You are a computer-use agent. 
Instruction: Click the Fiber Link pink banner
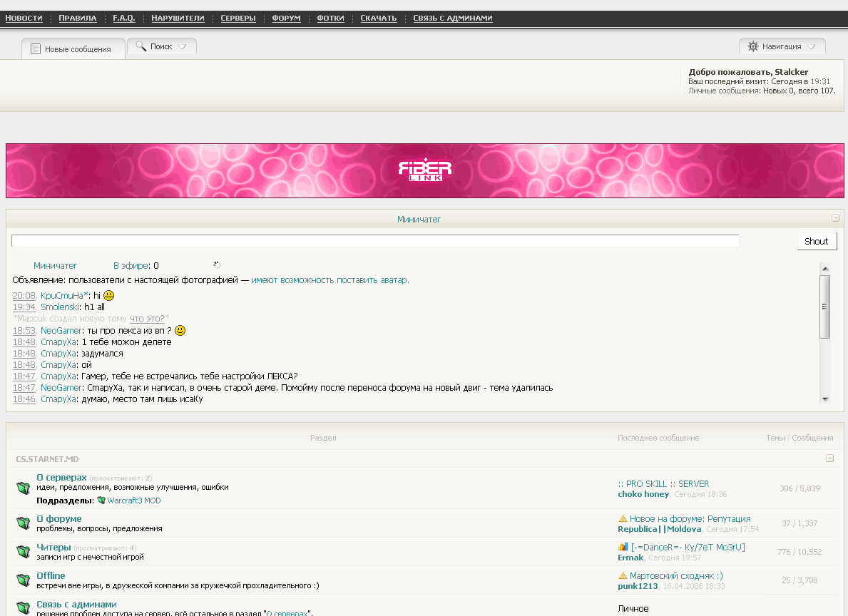[x=424, y=170]
